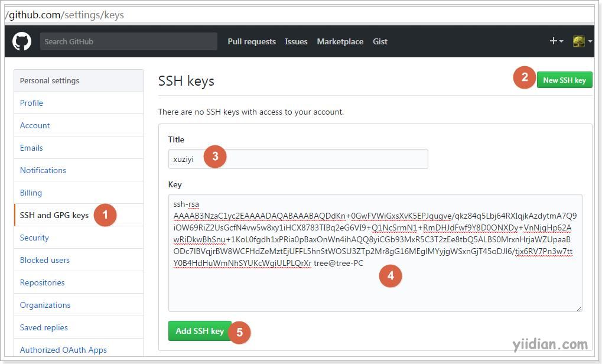The height and width of the screenshot is (364, 602).
Task: Go to Emails settings
Action: 79,148
